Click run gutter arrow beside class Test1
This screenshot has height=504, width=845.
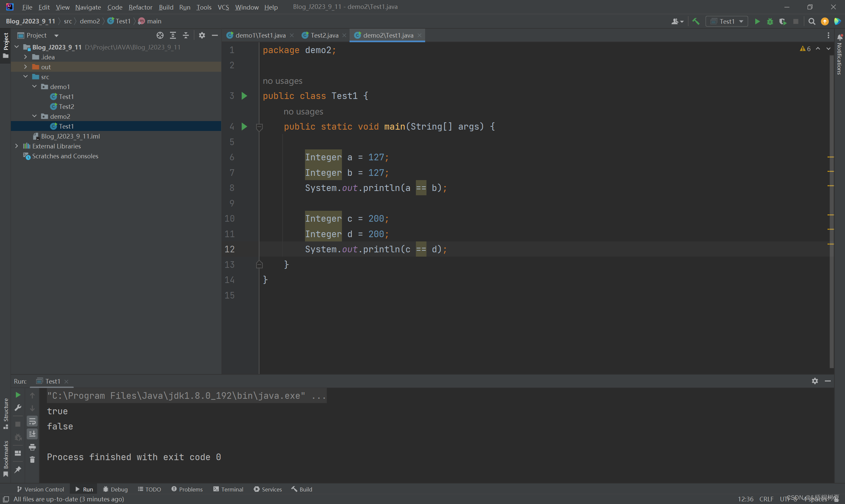pos(244,96)
